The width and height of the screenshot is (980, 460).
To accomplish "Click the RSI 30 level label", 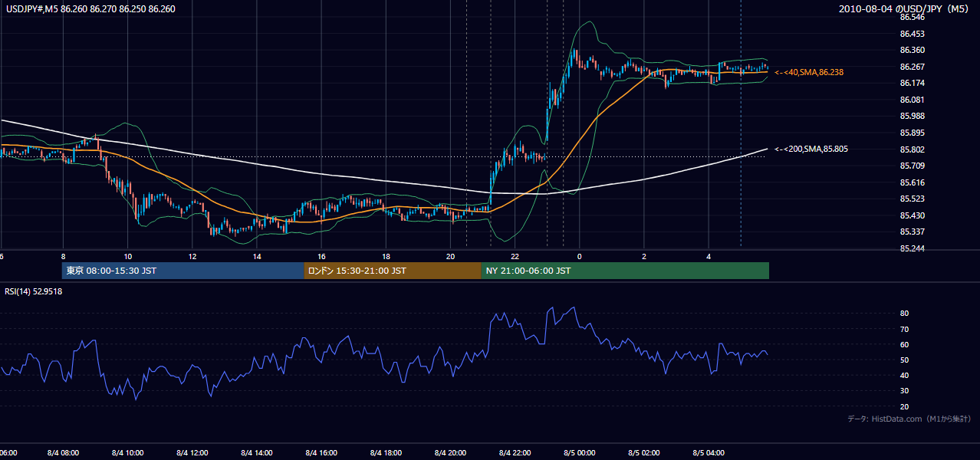I will [x=904, y=391].
